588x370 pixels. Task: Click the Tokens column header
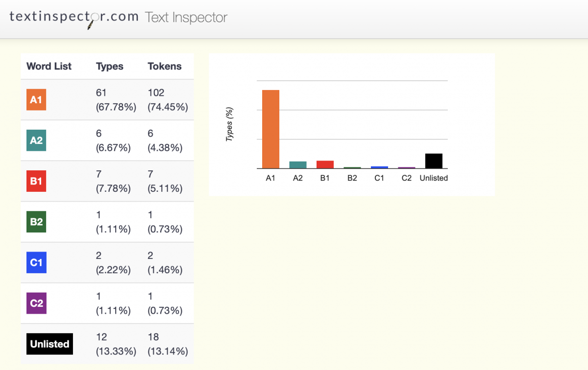(x=165, y=67)
